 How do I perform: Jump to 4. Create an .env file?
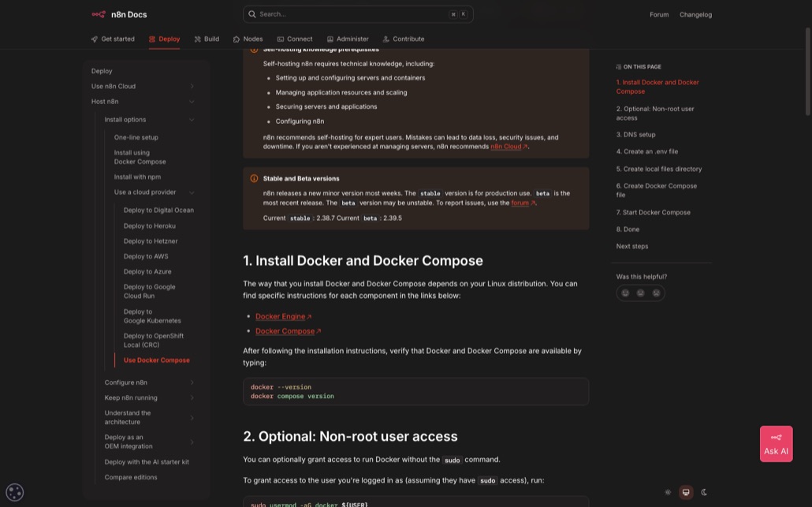click(x=646, y=151)
